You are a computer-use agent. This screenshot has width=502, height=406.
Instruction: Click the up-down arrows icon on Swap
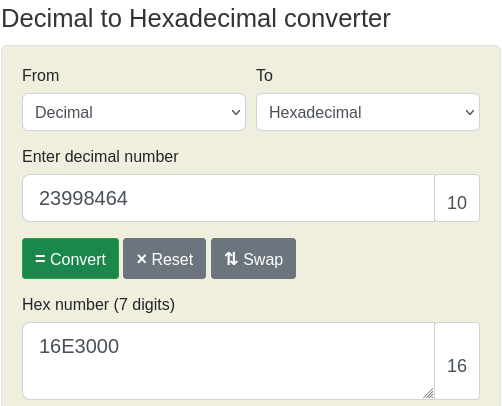pyautogui.click(x=231, y=259)
